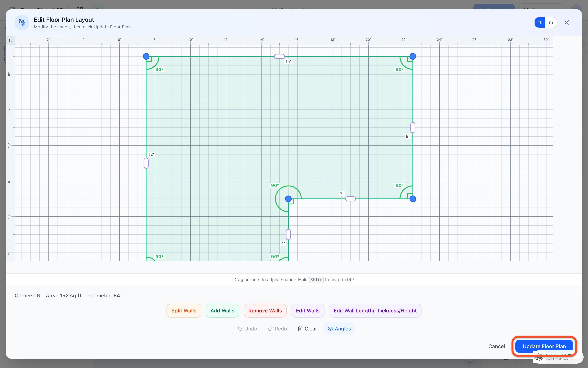Click Undo button
Screen dimensions: 588x368
[247, 329]
